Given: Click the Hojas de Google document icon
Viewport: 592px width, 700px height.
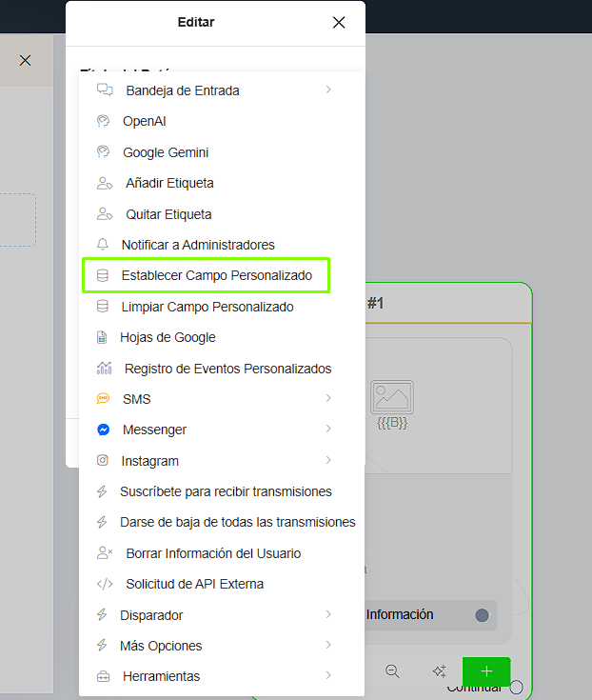Looking at the screenshot, I should pos(102,337).
